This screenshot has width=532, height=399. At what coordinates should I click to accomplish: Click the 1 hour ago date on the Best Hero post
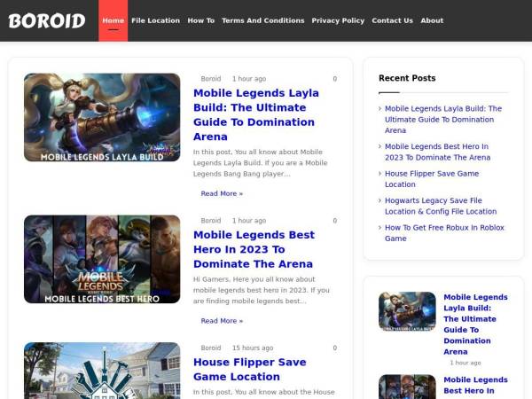[x=249, y=221]
